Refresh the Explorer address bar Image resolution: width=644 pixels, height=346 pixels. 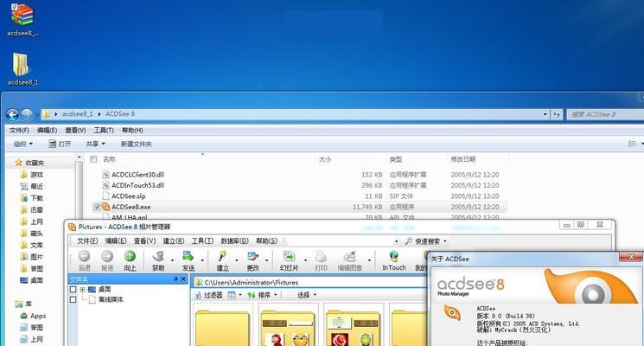[557, 114]
